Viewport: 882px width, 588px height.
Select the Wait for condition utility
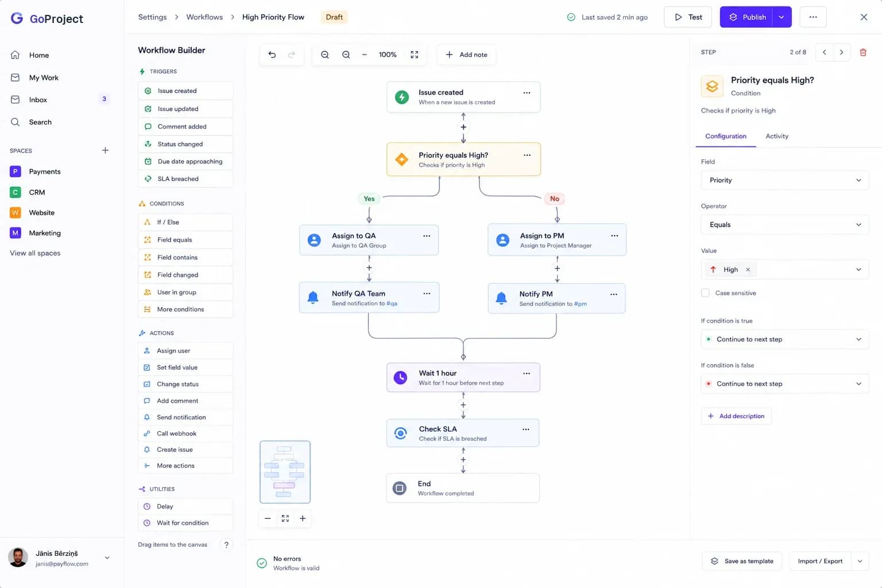tap(185, 523)
